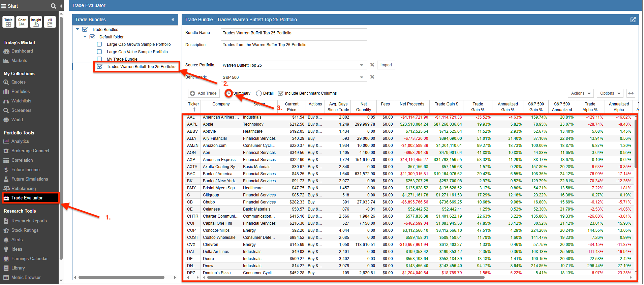The height and width of the screenshot is (285, 644).
Task: Click the Brokerage Connect bank icon
Action: click(6, 151)
